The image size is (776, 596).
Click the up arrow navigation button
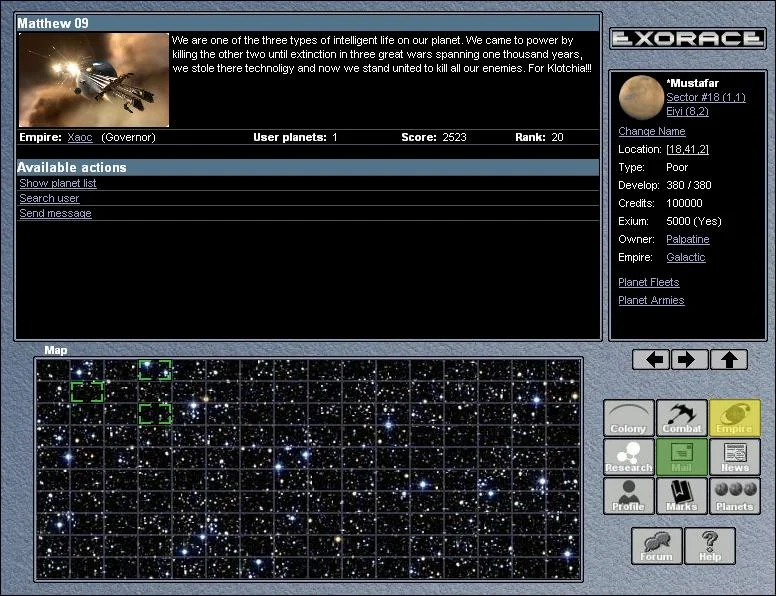[x=729, y=360]
